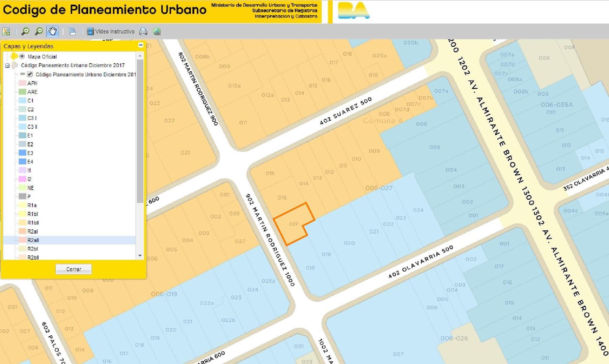Select the R2bI legend entry

[x=33, y=249]
